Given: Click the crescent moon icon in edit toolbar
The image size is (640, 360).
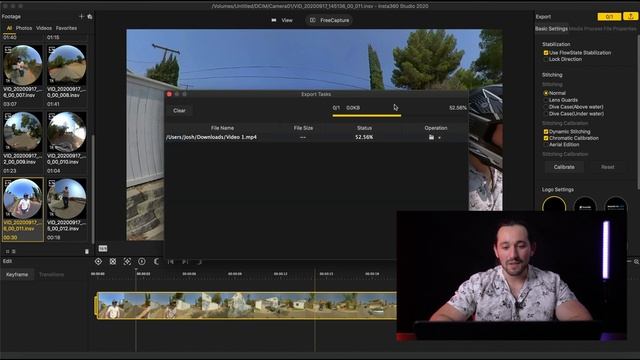Looking at the screenshot, I should (156, 261).
